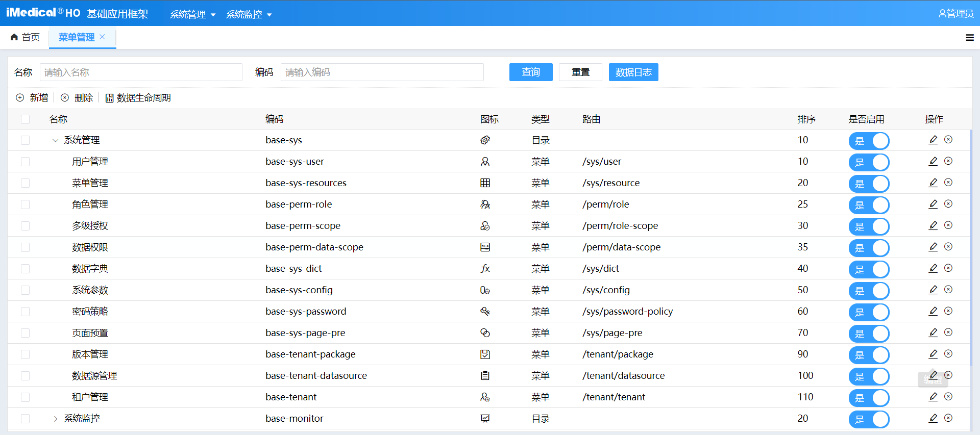Click the 编码 search input field
The image size is (980, 435).
[382, 72]
